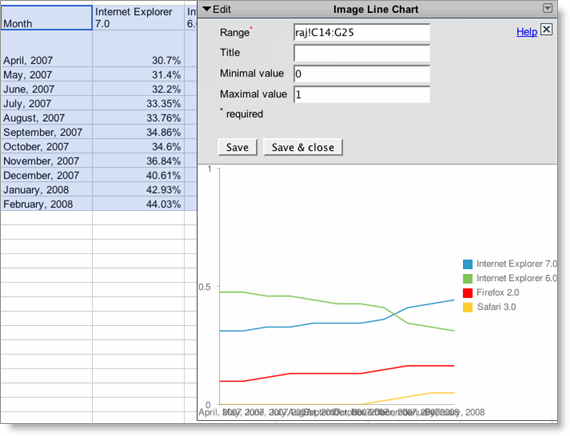Viewport: 570px width, 436px height.
Task: Click the Save & close button
Action: [x=303, y=147]
